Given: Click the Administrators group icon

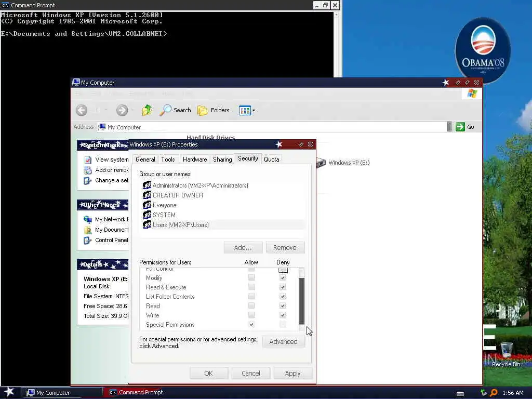Looking at the screenshot, I should 147,185.
